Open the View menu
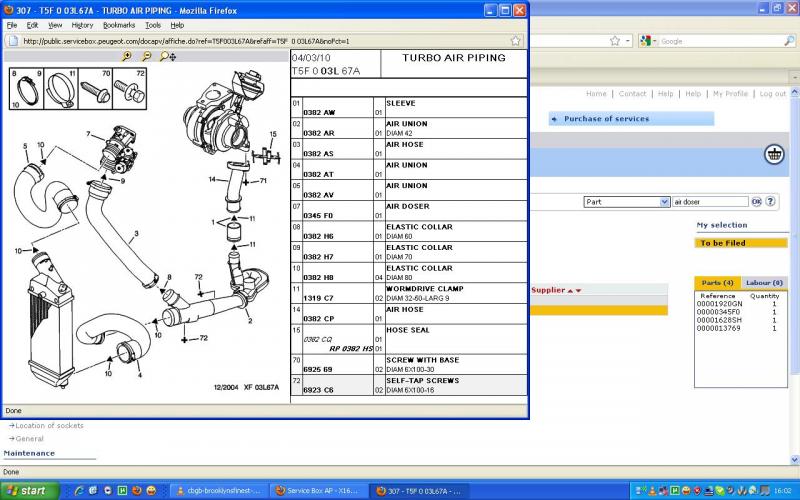The width and height of the screenshot is (800, 500). 55,25
